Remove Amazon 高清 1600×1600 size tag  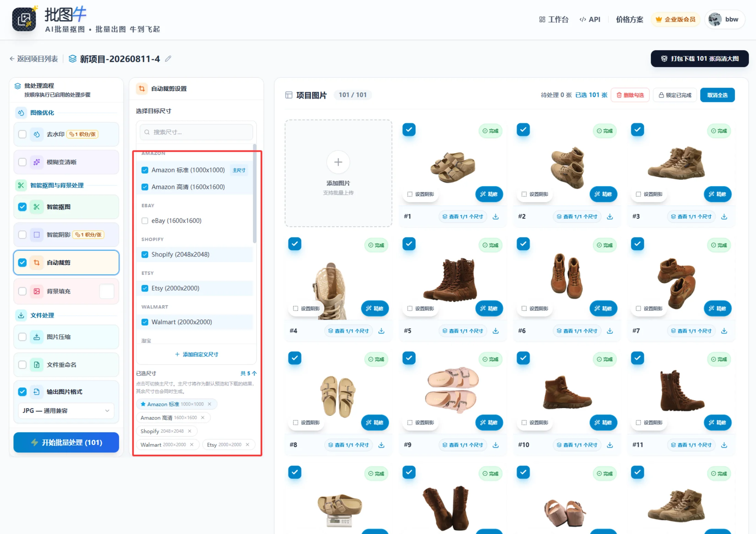pos(203,418)
